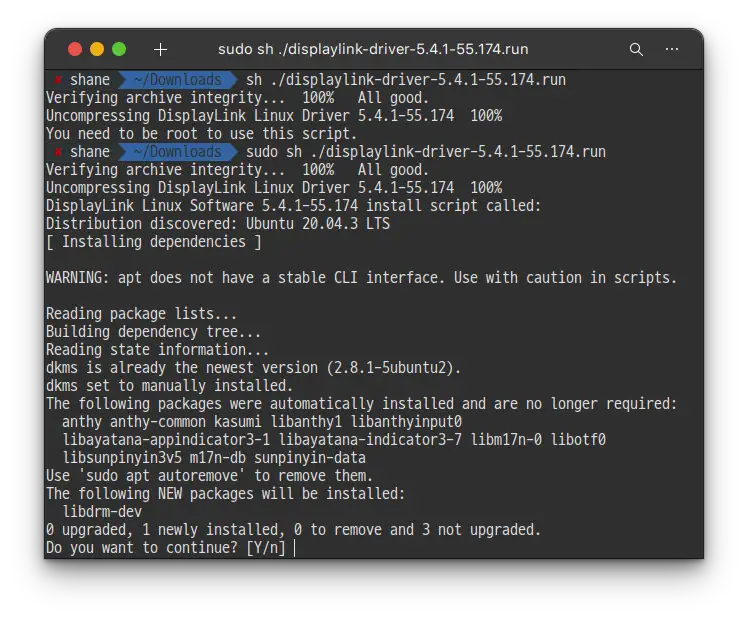Click the window title 'sudo sh ./displaylink-driver-5.4.1-55.174.run'
748x619 pixels.
click(x=373, y=49)
